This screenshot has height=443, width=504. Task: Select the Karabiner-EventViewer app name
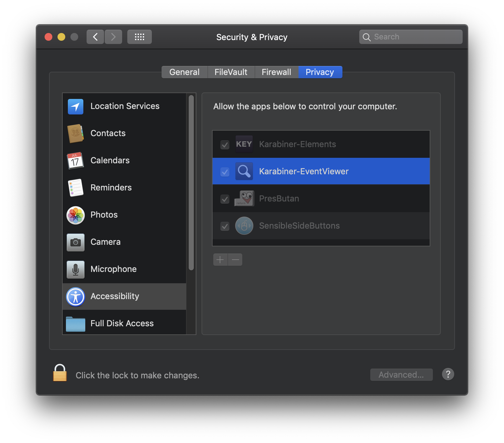click(x=304, y=171)
